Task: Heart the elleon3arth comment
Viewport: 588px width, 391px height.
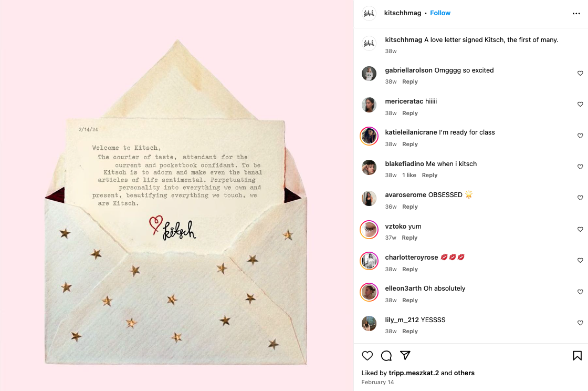Action: [580, 292]
